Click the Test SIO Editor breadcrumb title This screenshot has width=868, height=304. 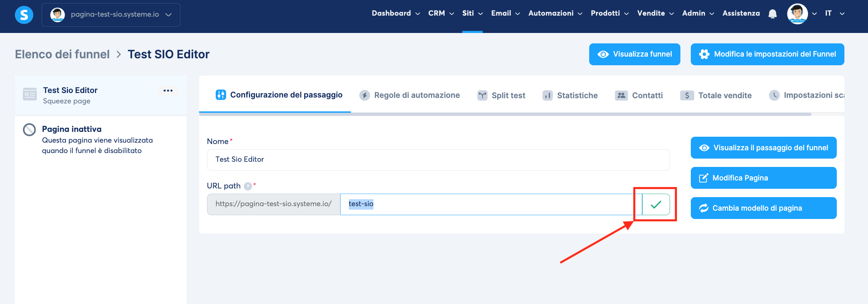point(169,54)
